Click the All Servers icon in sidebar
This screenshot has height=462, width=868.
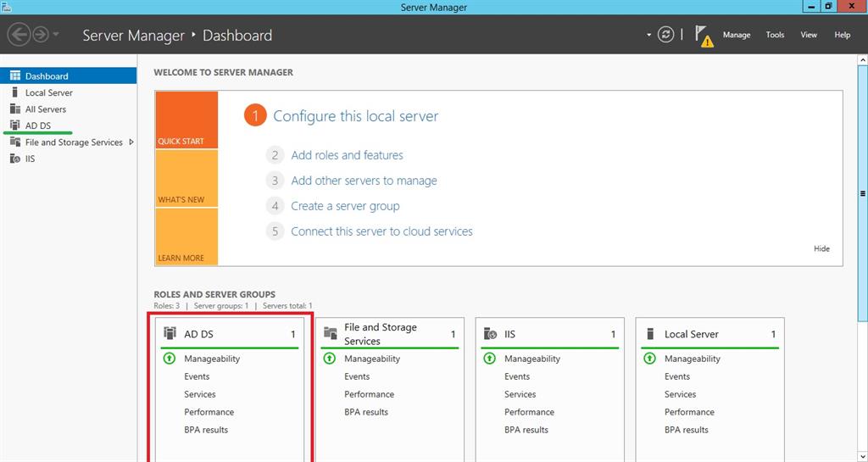click(x=15, y=109)
